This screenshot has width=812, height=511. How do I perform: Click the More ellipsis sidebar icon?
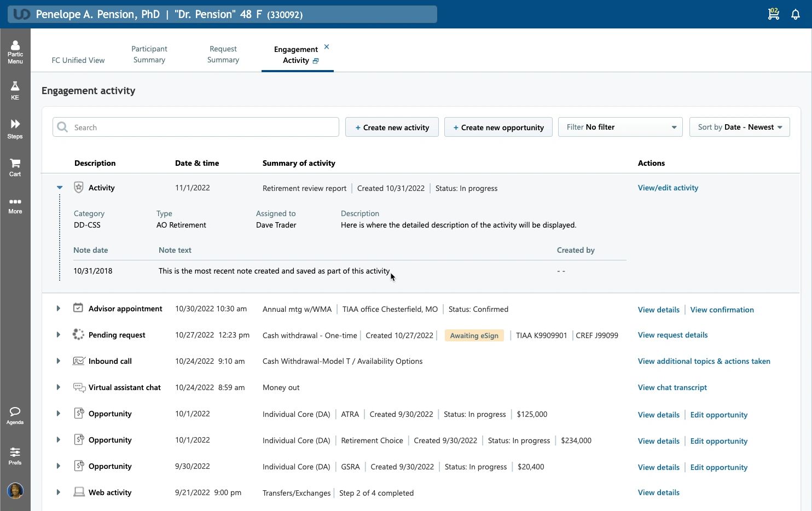point(15,206)
